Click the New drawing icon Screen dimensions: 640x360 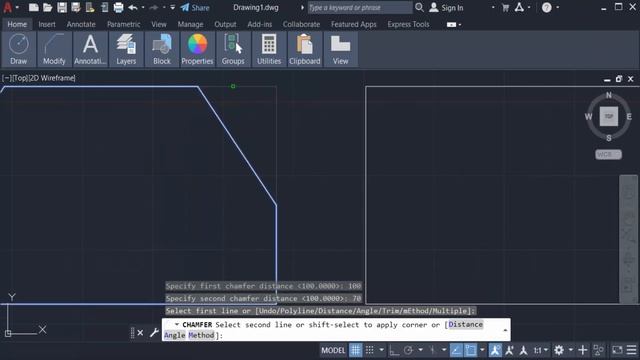tap(33, 7)
